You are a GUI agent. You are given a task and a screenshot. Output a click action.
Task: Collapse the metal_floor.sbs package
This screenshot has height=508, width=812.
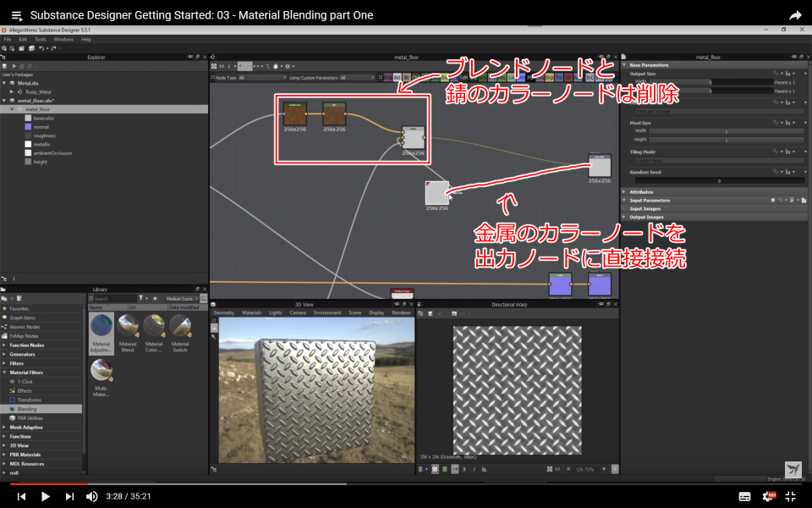[x=4, y=101]
